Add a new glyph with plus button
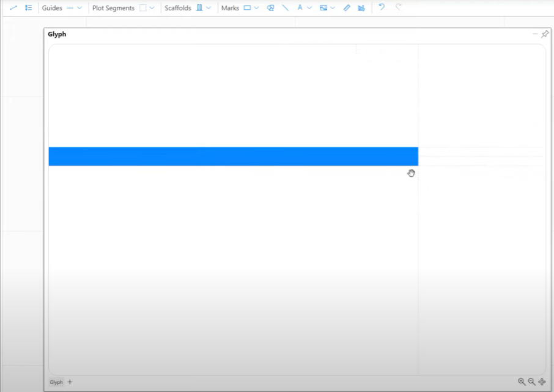The image size is (554, 392). click(70, 382)
